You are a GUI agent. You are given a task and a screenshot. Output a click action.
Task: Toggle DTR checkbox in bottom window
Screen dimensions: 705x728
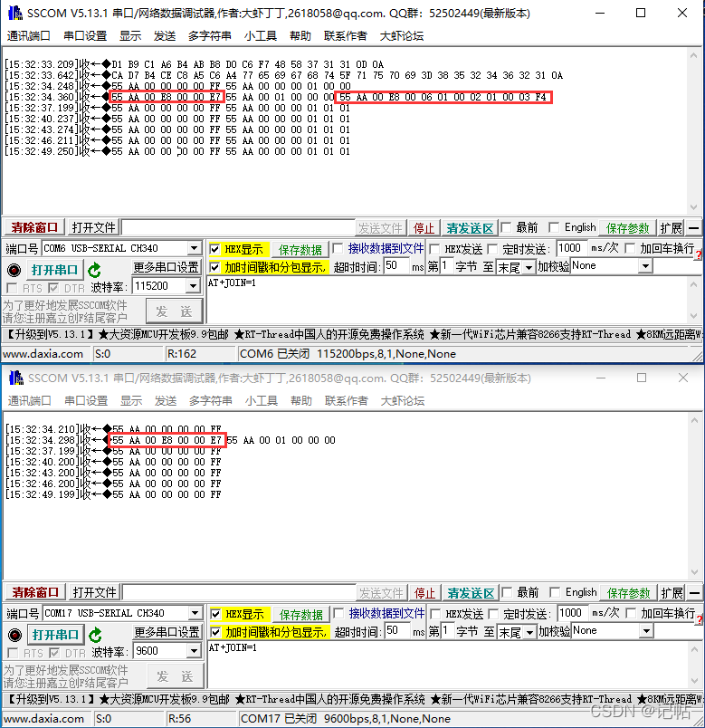point(54,653)
